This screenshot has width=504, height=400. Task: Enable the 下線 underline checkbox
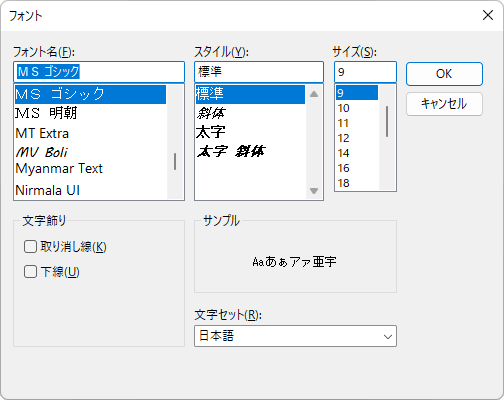pos(30,272)
